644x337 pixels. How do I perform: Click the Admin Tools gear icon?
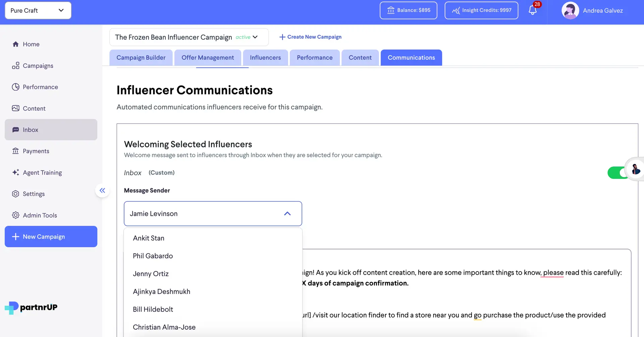15,215
